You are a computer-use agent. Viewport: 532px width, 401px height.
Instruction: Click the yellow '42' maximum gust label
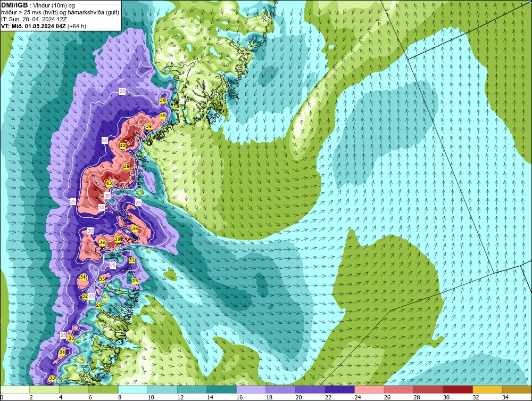(123, 145)
